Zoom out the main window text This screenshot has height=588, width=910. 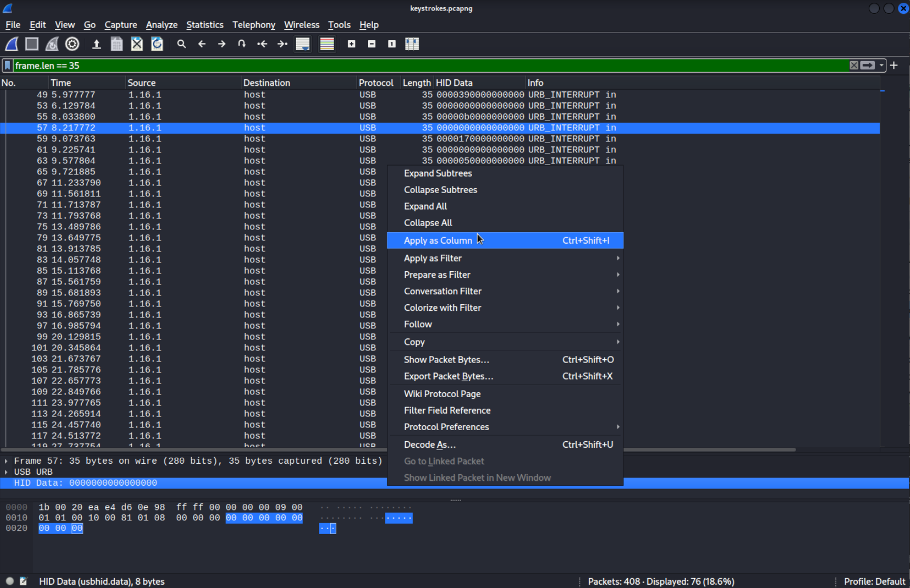click(372, 44)
